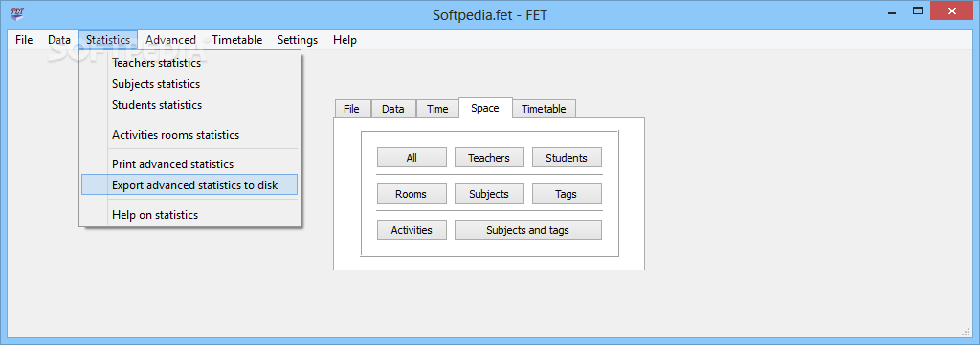The image size is (980, 345).
Task: Expand the Timetable menu in menu bar
Action: [x=237, y=40]
